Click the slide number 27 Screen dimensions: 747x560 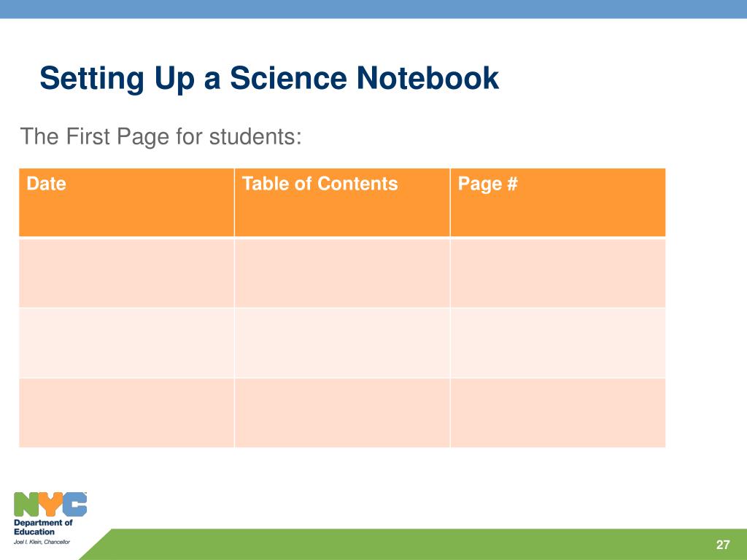(x=723, y=545)
